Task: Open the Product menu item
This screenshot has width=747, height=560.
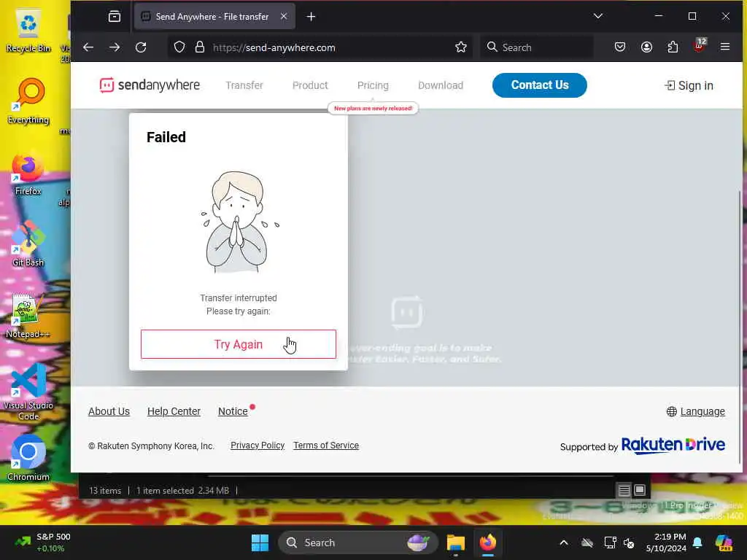Action: pyautogui.click(x=310, y=85)
